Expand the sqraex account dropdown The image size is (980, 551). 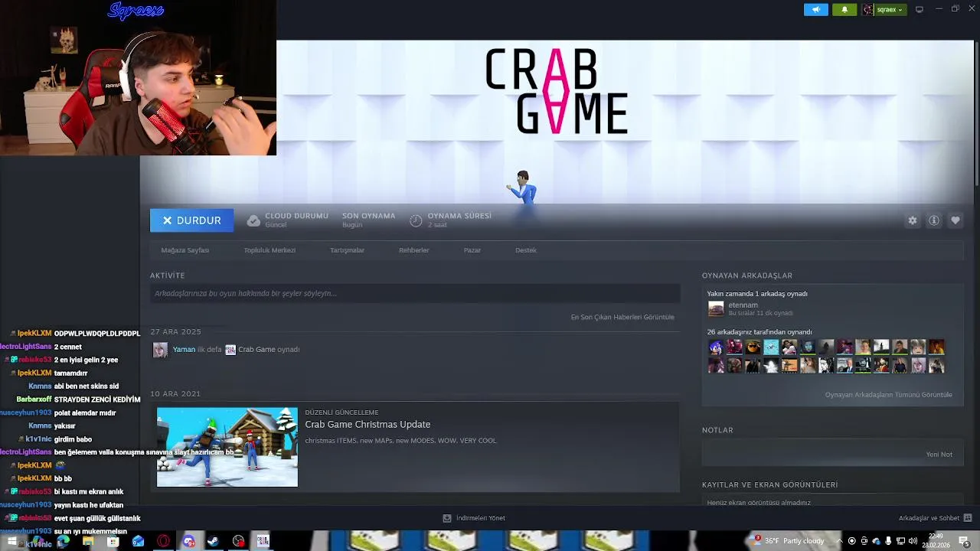click(x=884, y=9)
